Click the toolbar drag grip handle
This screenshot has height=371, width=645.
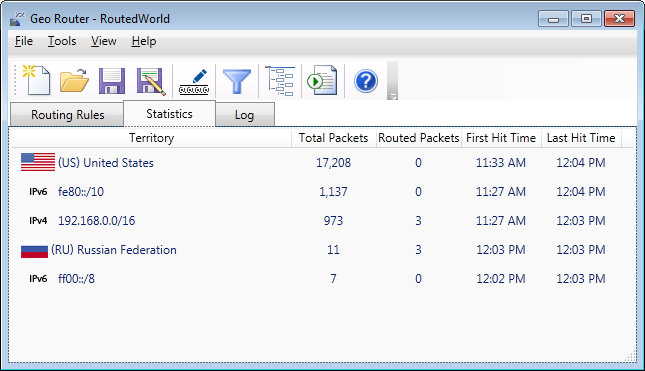[x=15, y=80]
